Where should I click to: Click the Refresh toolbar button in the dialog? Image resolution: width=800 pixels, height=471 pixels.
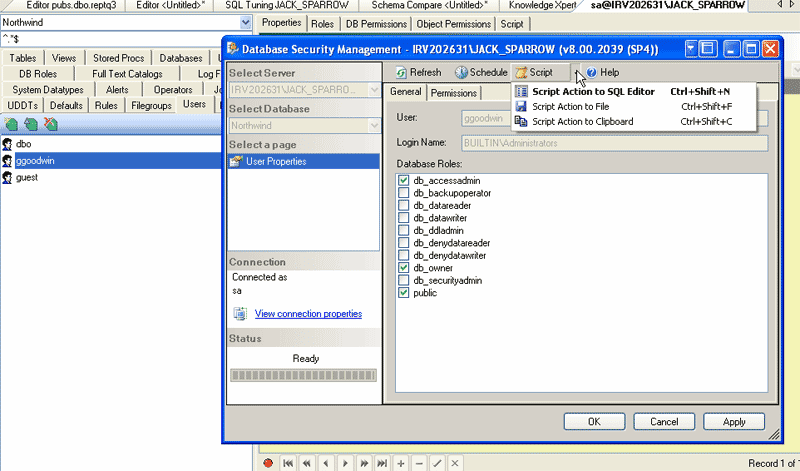tap(418, 72)
